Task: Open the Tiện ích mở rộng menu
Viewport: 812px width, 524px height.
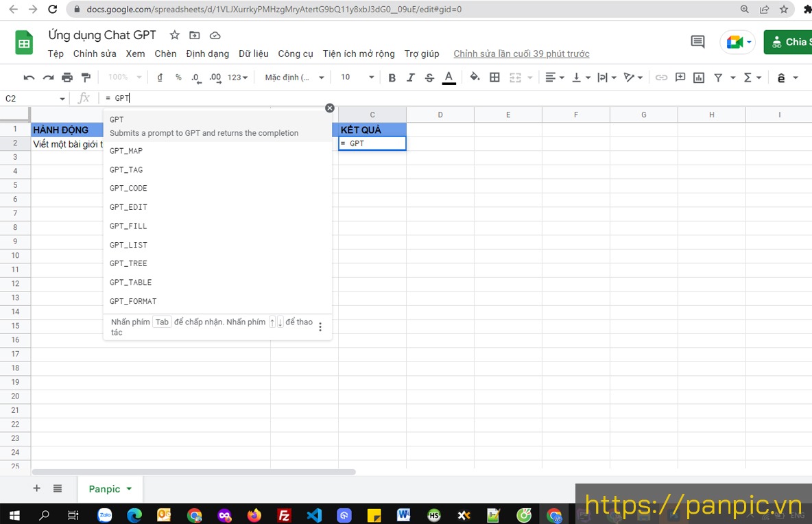Action: [x=359, y=54]
